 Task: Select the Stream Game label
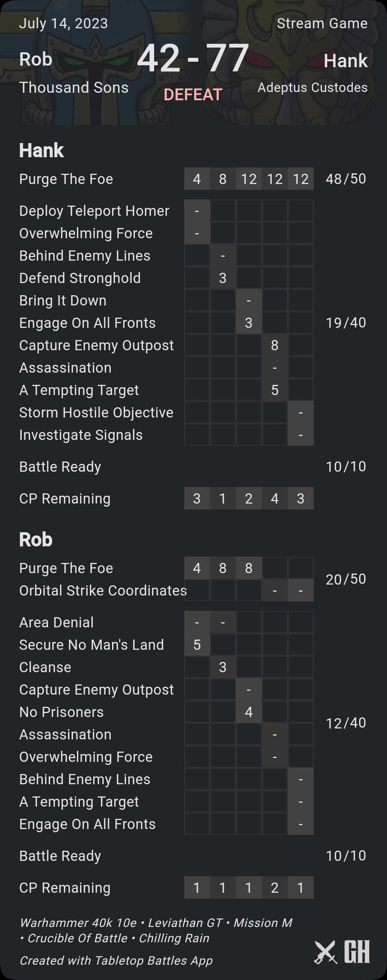click(322, 24)
